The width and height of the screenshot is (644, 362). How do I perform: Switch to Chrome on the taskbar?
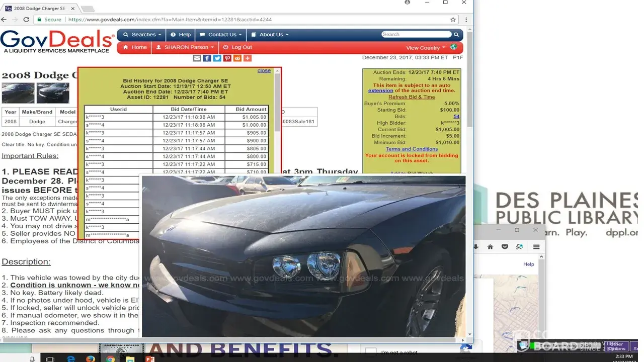click(110, 359)
